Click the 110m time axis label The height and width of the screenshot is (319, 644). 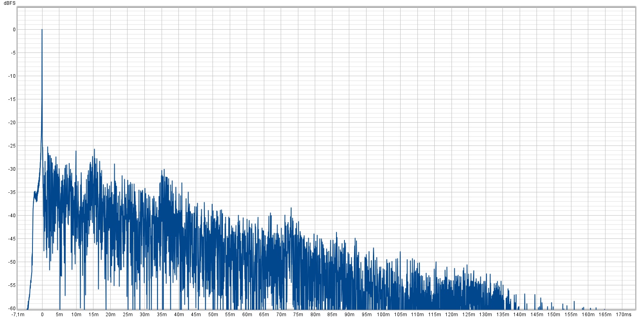coord(417,315)
